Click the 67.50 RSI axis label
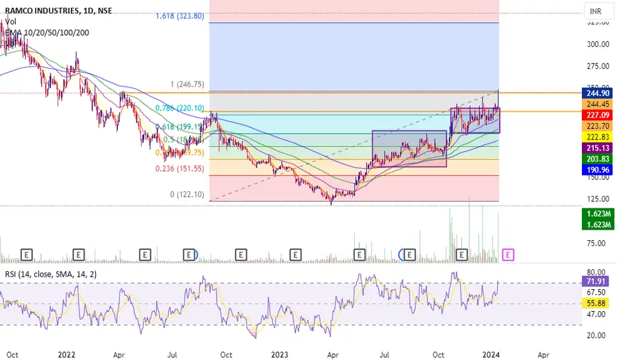The width and height of the screenshot is (617, 364). 596,292
